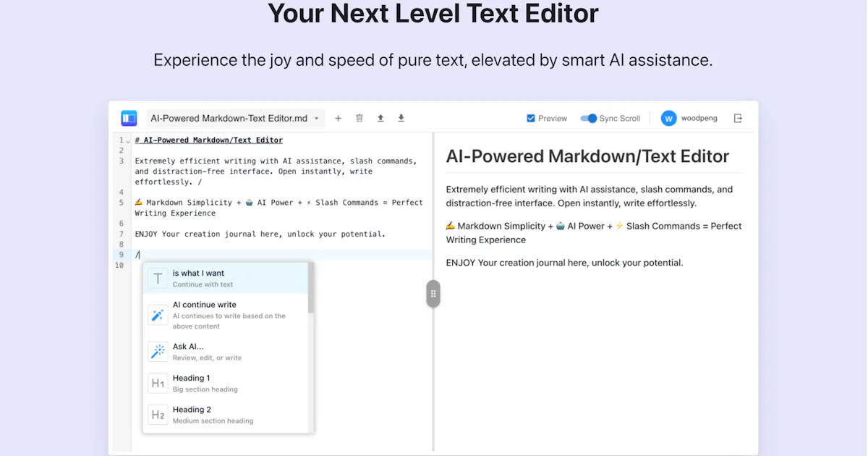
Task: Create a new file with plus icon
Action: coord(338,118)
